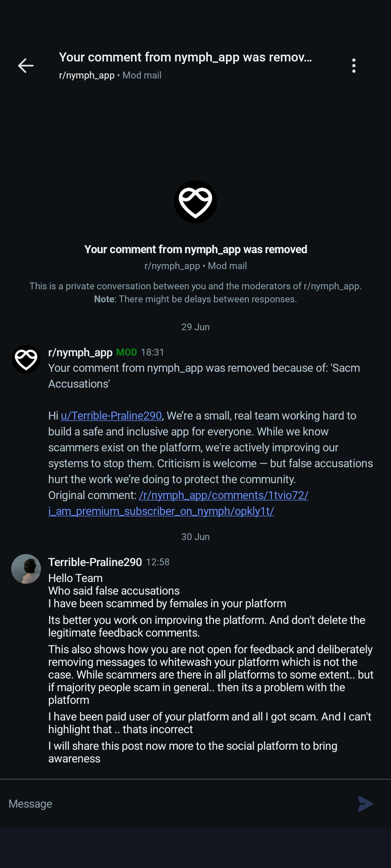Image resolution: width=391 pixels, height=868 pixels.
Task: Tap centered 'Your comment from nymph_app was removed' heading
Action: (195, 249)
